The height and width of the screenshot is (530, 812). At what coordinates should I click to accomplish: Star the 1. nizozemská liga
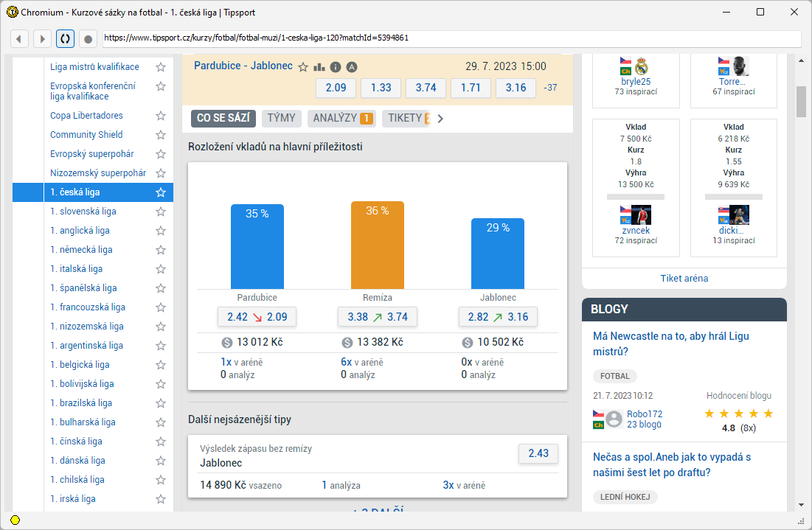pos(161,326)
